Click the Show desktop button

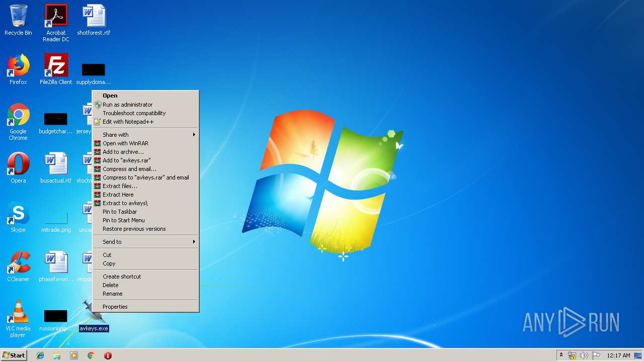click(638, 355)
